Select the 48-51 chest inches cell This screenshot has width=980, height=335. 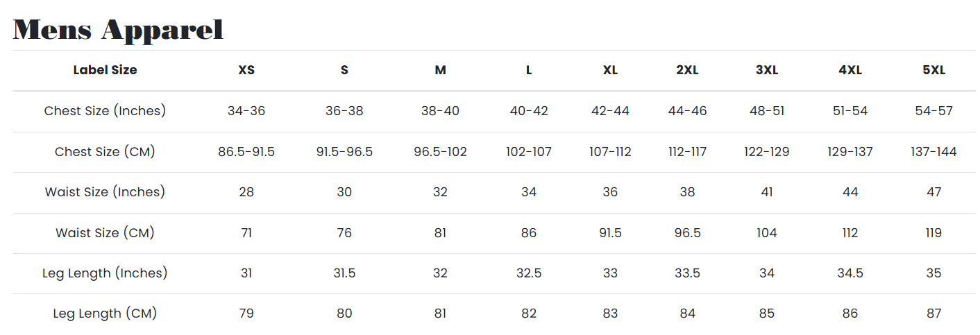click(766, 111)
